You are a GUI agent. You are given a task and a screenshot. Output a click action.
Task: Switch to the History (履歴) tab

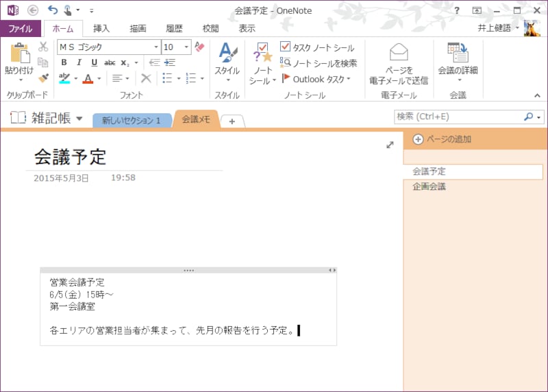pos(174,28)
